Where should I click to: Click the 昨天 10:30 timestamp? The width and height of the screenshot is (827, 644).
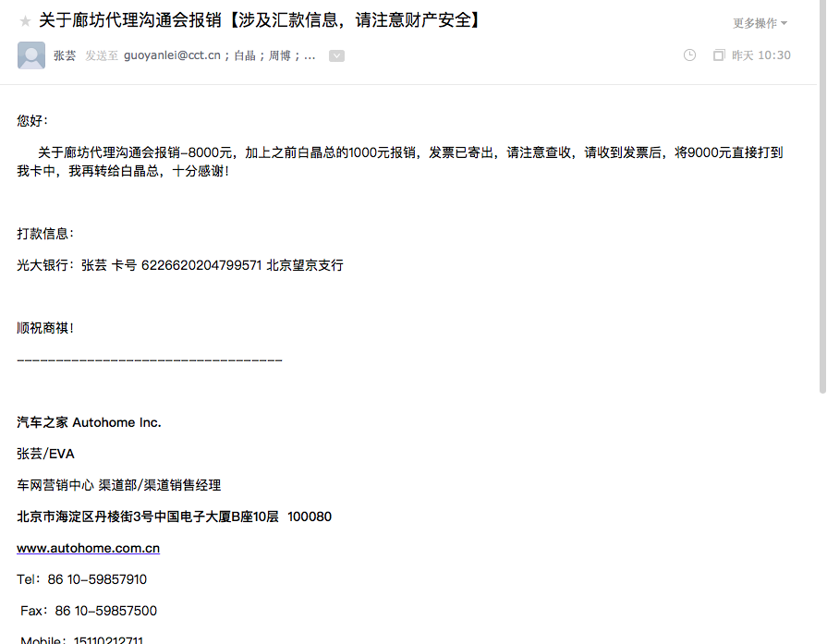(x=761, y=55)
